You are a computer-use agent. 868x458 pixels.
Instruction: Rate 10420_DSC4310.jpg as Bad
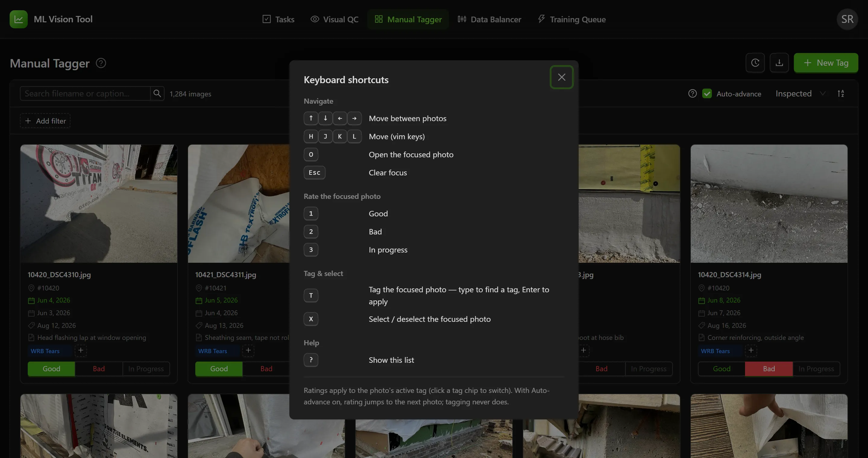tap(99, 369)
